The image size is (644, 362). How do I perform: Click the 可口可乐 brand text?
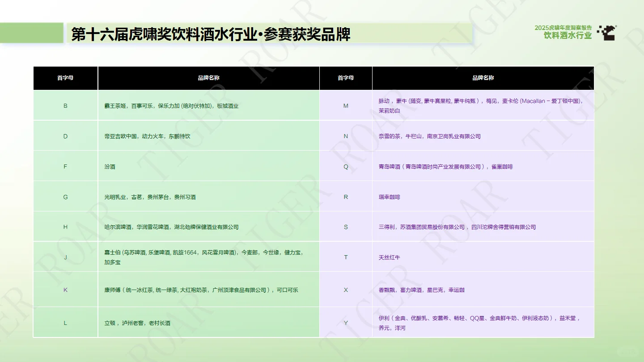pos(288,290)
